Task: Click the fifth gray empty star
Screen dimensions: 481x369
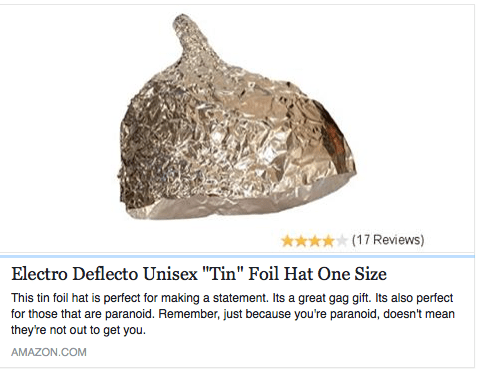Action: (x=341, y=240)
